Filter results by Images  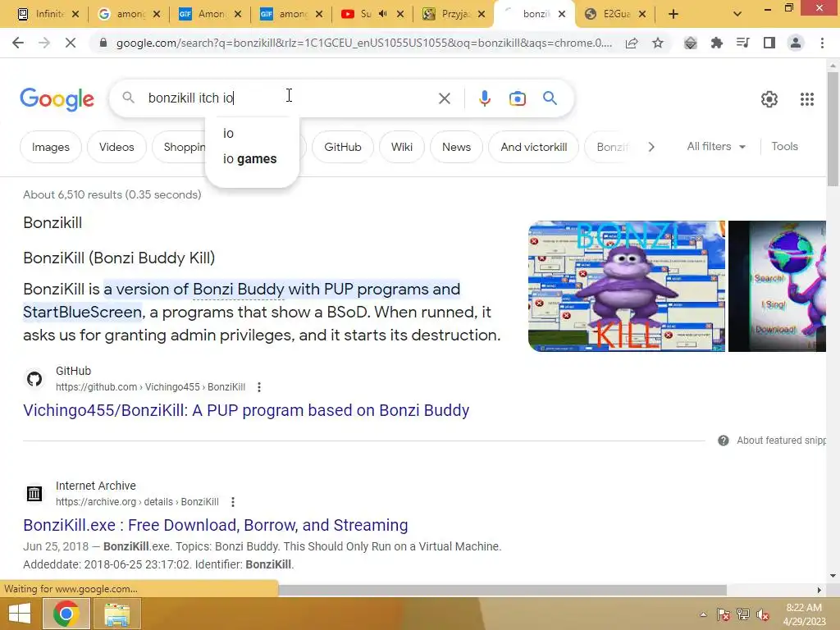[50, 147]
